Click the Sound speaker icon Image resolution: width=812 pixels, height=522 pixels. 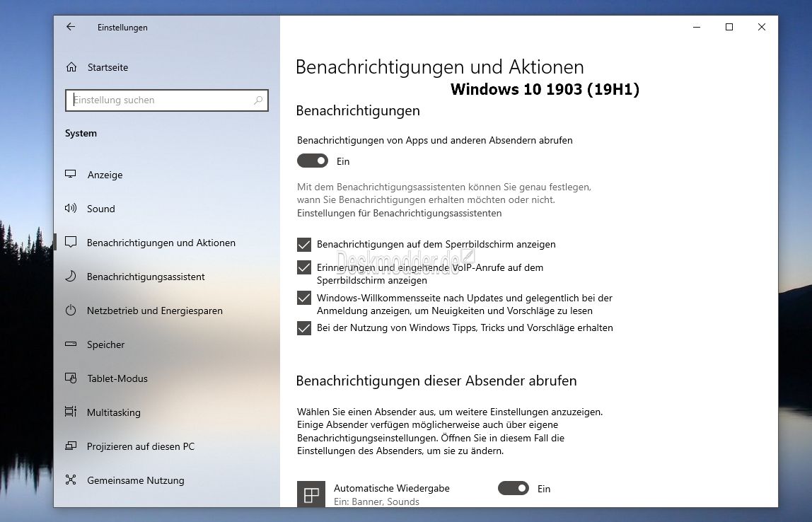(71, 208)
